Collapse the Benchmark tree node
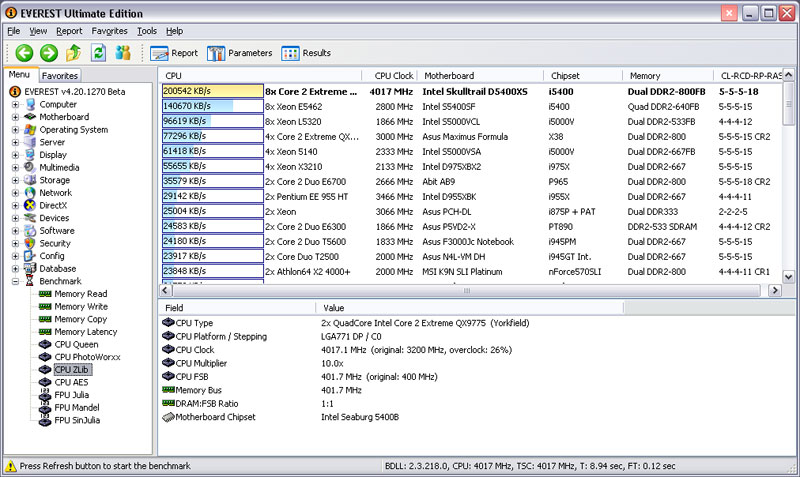Image resolution: width=800 pixels, height=477 pixels. pos(15,281)
